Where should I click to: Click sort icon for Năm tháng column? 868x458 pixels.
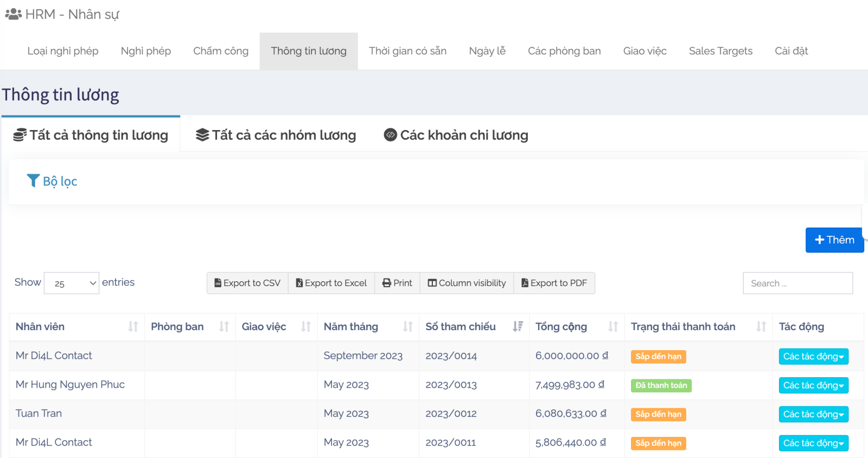[x=407, y=326]
